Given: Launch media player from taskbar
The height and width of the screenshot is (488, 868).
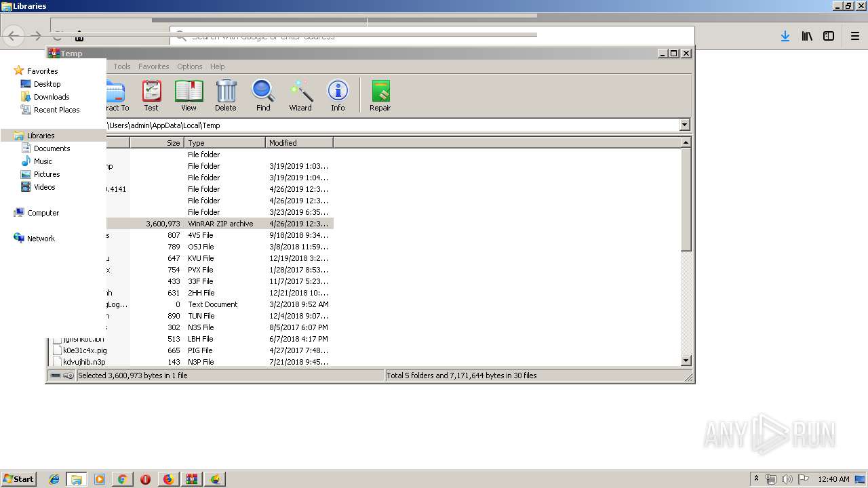Looking at the screenshot, I should click(100, 479).
